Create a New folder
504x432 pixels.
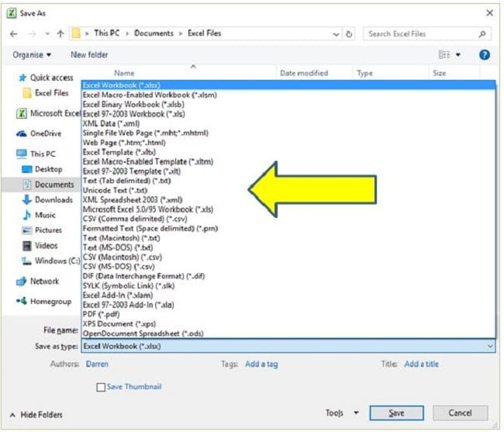point(89,54)
